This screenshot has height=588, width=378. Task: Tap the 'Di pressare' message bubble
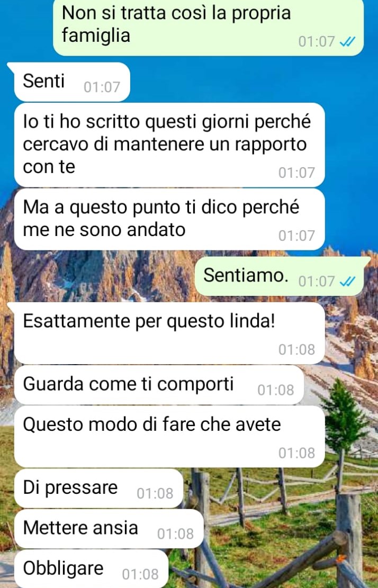98,489
